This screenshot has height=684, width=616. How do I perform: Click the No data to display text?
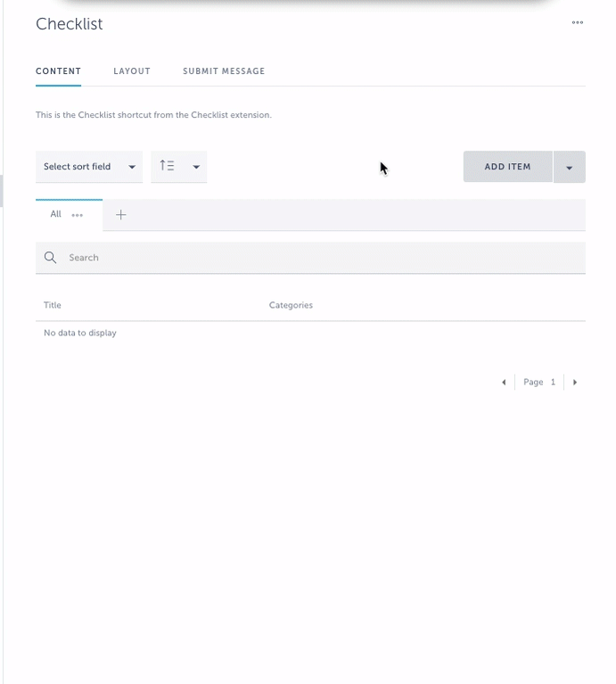80,333
